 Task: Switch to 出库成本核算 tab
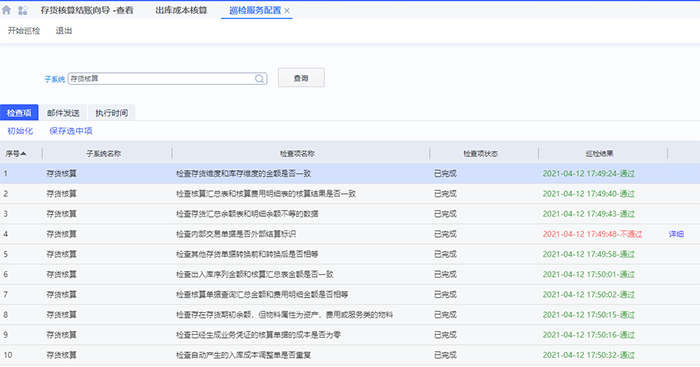[x=181, y=10]
